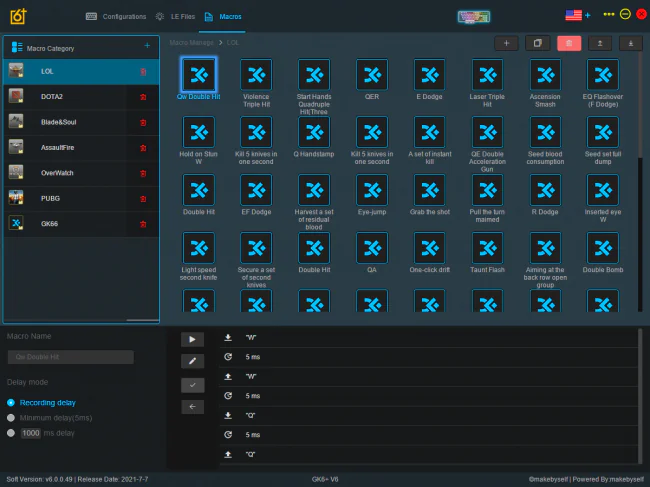Image resolution: width=650 pixels, height=487 pixels.
Task: Delete selected macro with red trash button
Action: (x=569, y=43)
